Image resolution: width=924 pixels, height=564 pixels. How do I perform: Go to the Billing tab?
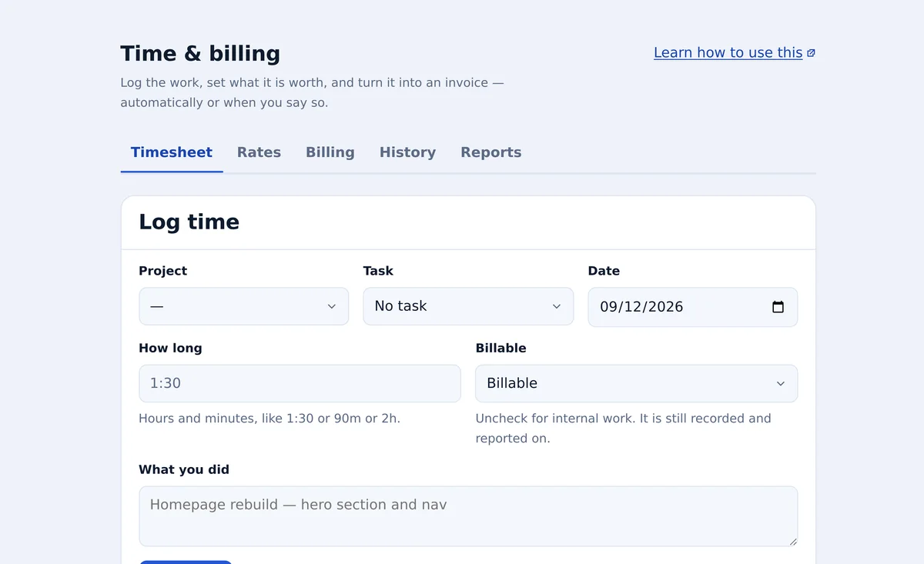(330, 152)
